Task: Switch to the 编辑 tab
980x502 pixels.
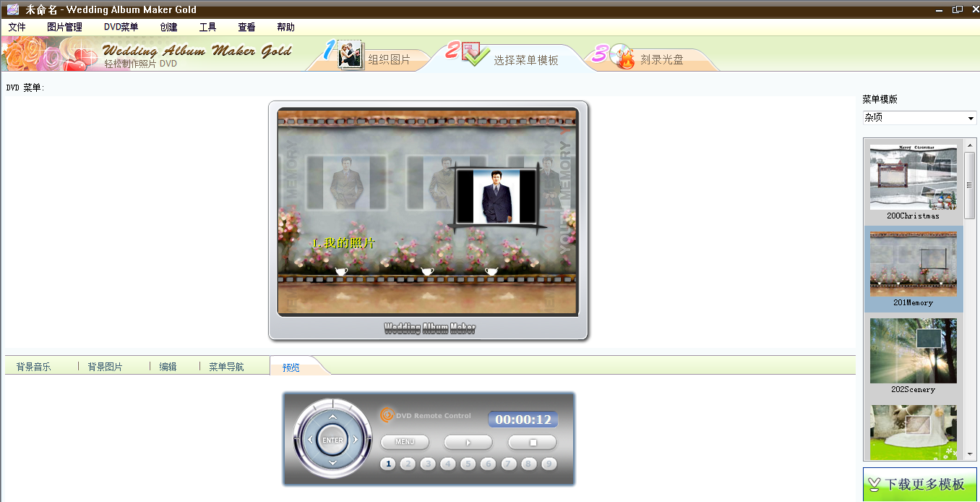Action: [168, 367]
